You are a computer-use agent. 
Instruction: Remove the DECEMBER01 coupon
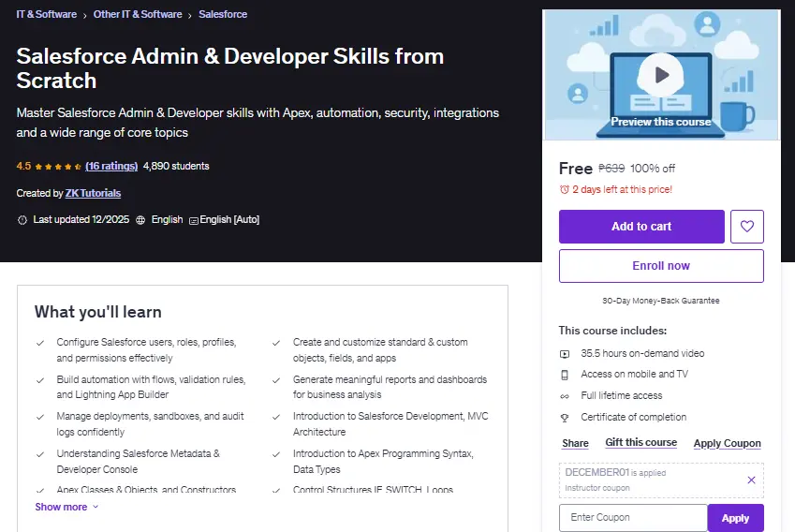[x=751, y=480]
